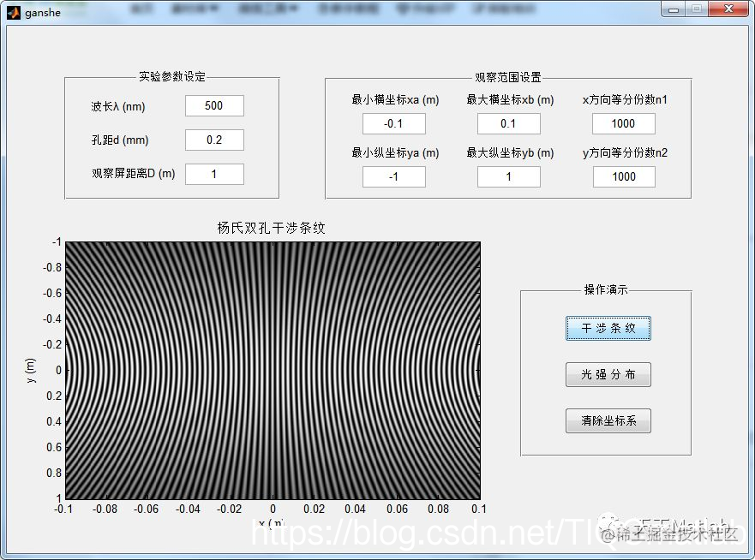Click the 干涉条纹 button
This screenshot has height=560, width=755.
(x=608, y=328)
